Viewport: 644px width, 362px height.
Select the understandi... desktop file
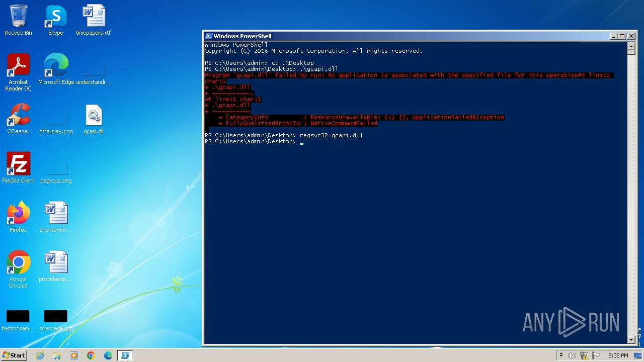pyautogui.click(x=94, y=72)
